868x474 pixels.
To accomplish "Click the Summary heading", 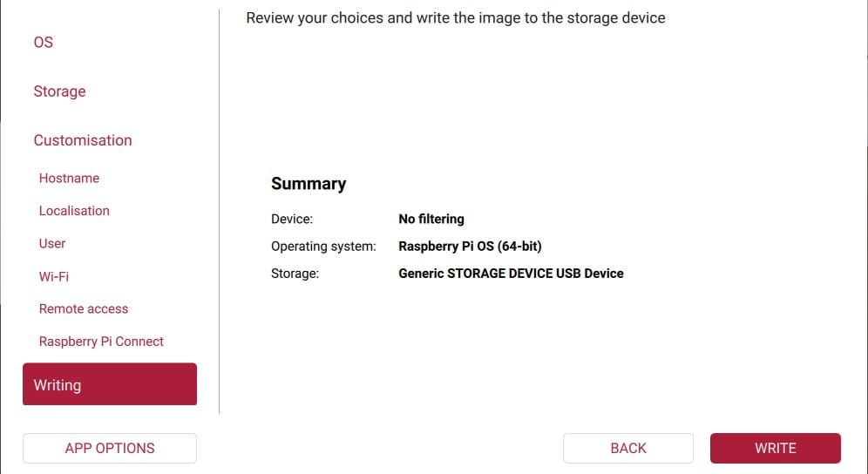I will click(309, 184).
